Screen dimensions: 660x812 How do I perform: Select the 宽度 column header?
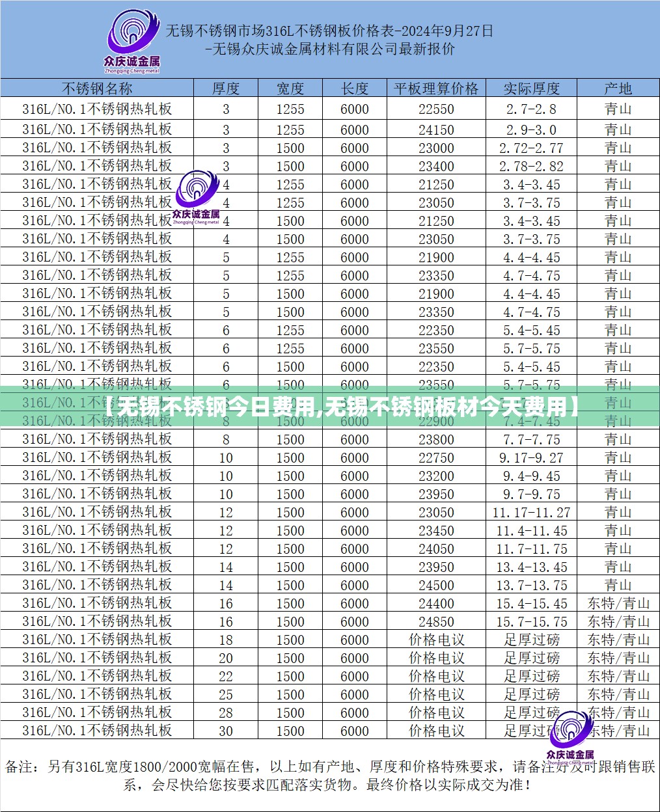(x=290, y=88)
